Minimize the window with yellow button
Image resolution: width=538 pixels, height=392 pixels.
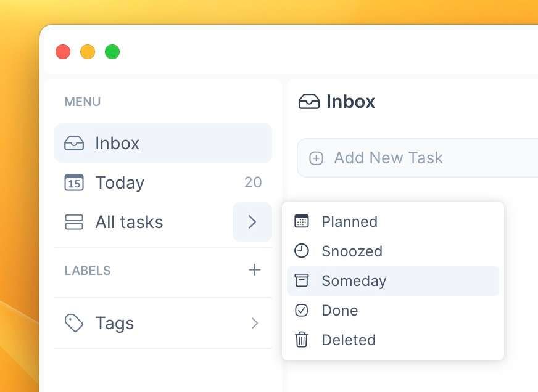(88, 52)
